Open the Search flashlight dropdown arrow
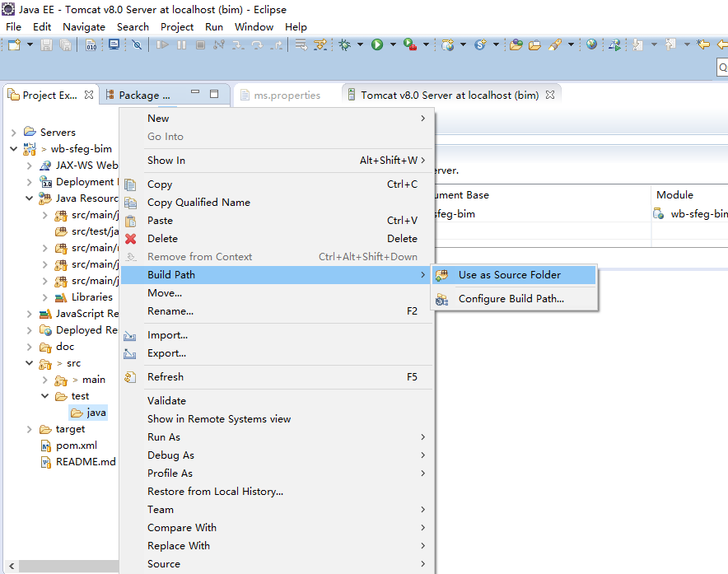This screenshot has height=574, width=728. click(x=571, y=44)
